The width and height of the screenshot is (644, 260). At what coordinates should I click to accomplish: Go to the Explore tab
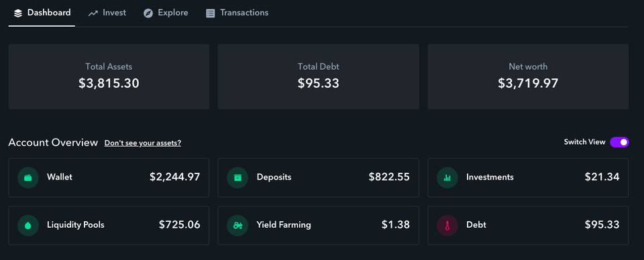(166, 13)
